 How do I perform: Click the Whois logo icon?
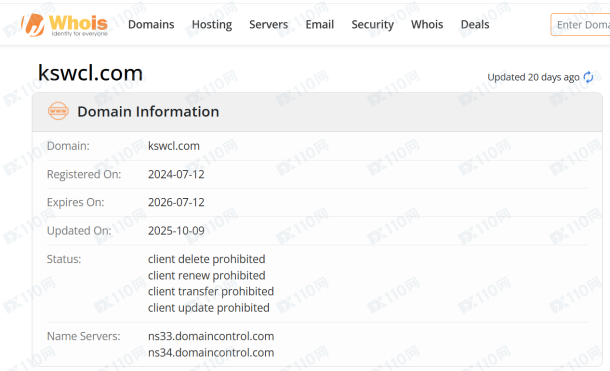(64, 25)
